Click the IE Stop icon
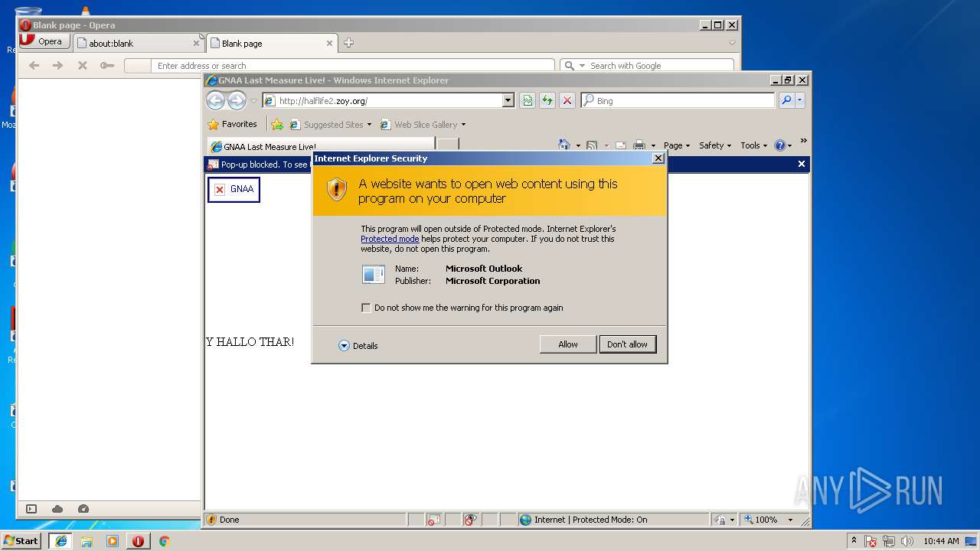This screenshot has height=551, width=980. pos(567,100)
